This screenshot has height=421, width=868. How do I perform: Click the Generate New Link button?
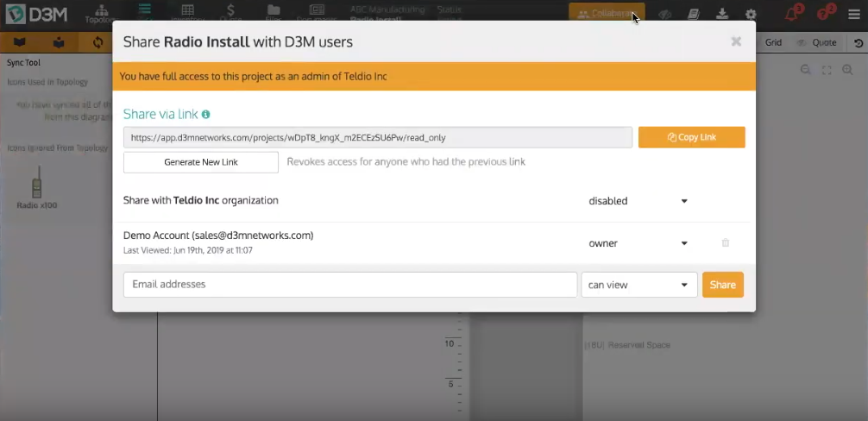click(x=201, y=162)
